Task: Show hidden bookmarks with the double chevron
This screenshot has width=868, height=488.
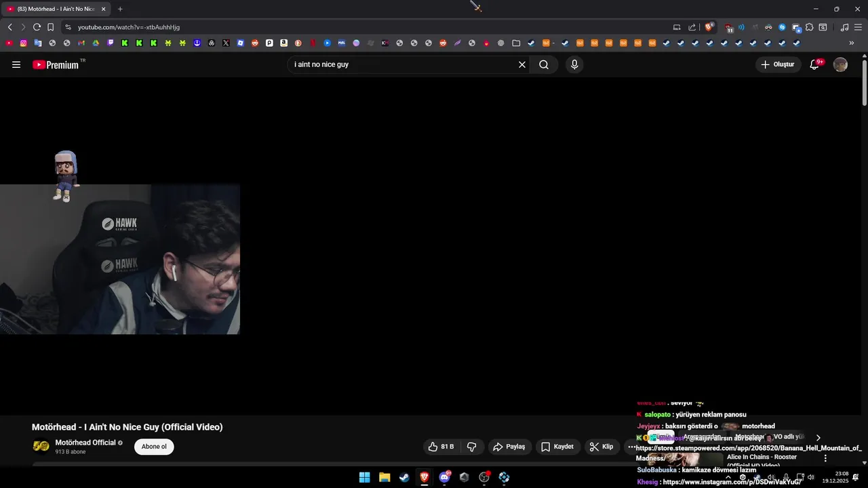Action: 852,43
